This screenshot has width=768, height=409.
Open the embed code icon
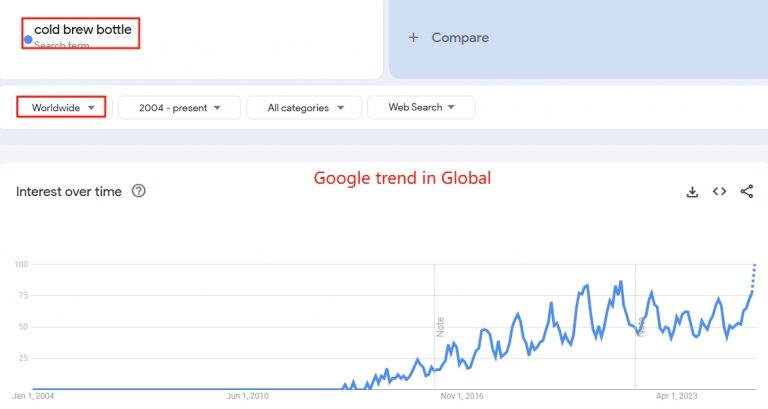click(720, 192)
